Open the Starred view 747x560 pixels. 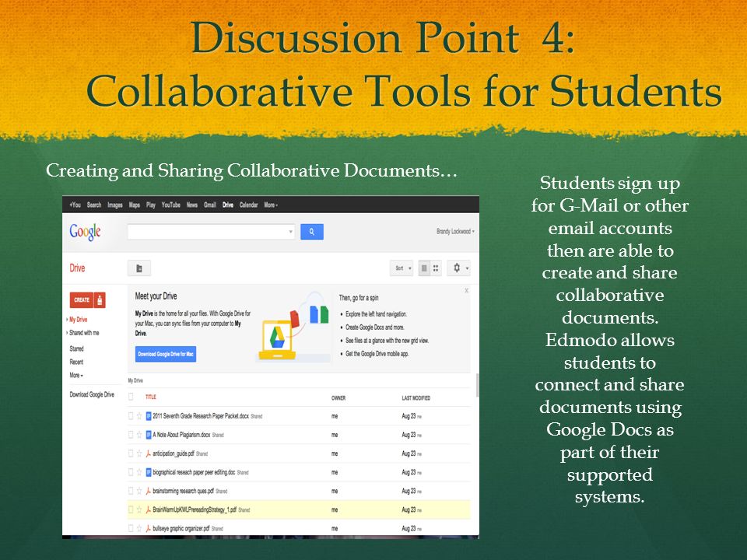tap(76, 349)
